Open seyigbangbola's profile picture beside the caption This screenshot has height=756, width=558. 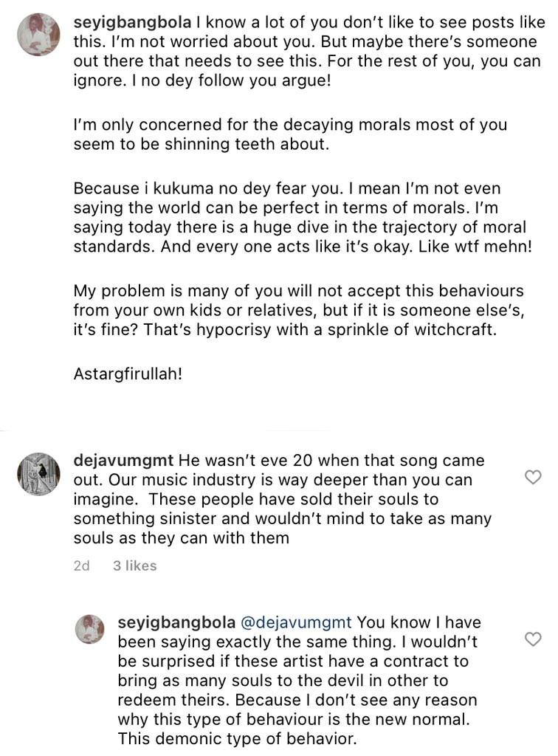38,34
